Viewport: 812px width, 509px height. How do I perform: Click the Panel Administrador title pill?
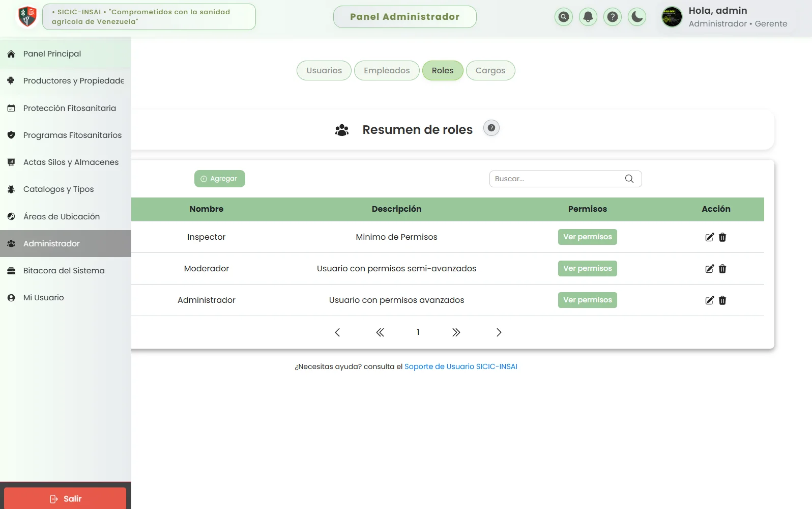[x=405, y=17]
